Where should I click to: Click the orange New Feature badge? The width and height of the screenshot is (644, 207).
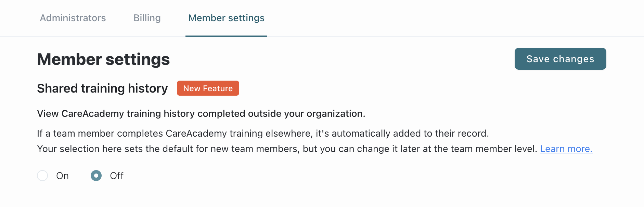click(208, 88)
